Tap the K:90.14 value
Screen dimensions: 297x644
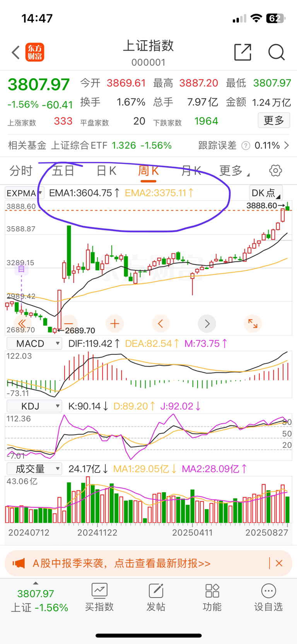[x=88, y=406]
